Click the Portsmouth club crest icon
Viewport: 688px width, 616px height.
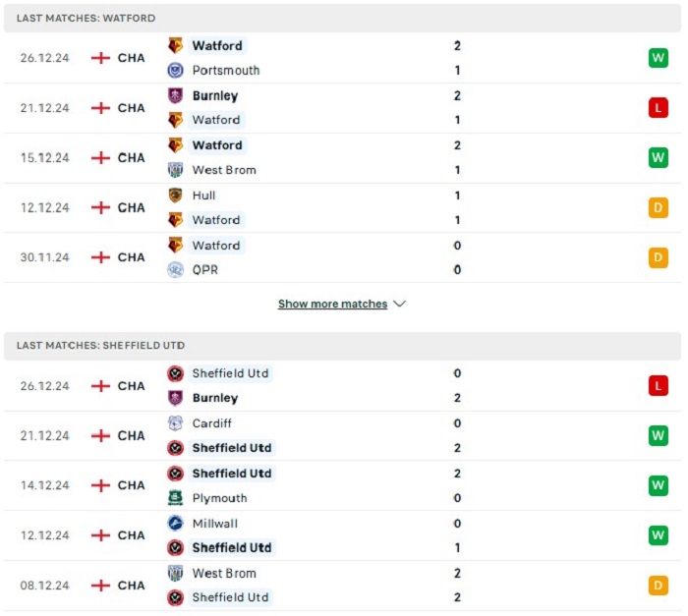coord(175,70)
